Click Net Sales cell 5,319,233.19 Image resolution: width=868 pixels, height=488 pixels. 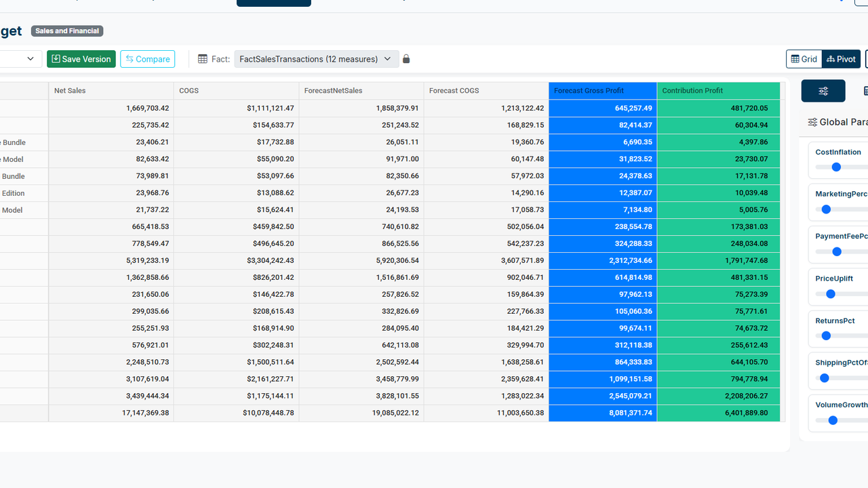pos(111,261)
